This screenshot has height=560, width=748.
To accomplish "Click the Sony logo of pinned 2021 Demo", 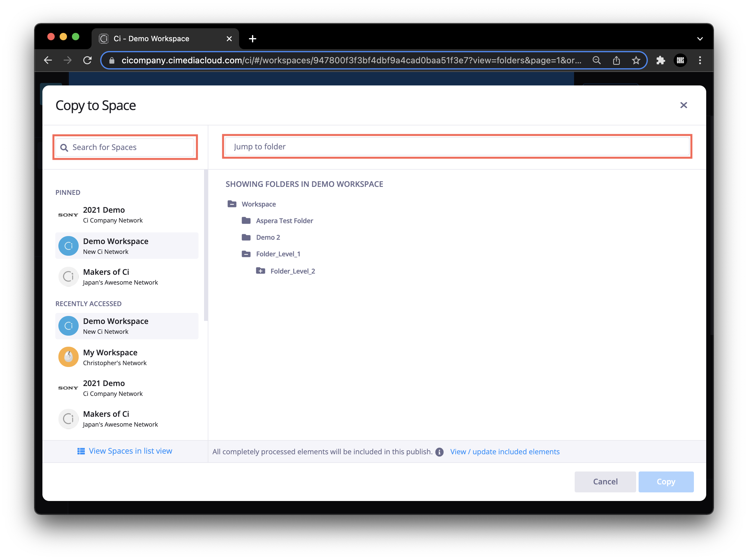I will pyautogui.click(x=68, y=215).
